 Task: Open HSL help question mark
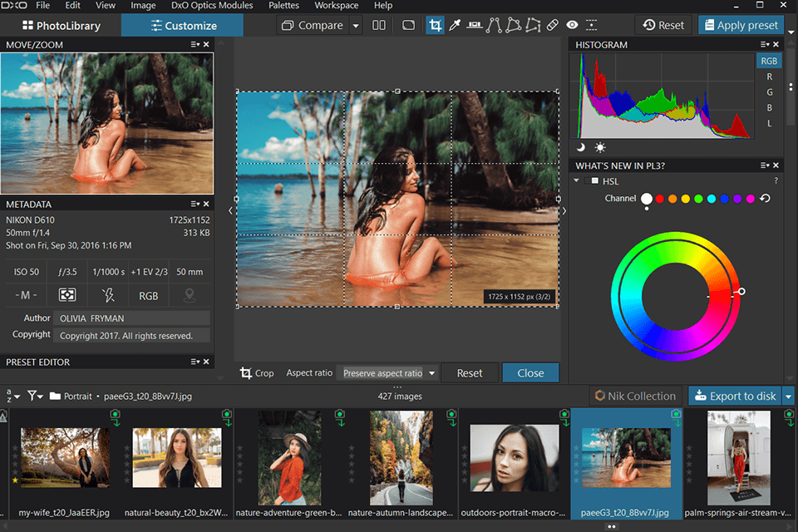[x=776, y=180]
